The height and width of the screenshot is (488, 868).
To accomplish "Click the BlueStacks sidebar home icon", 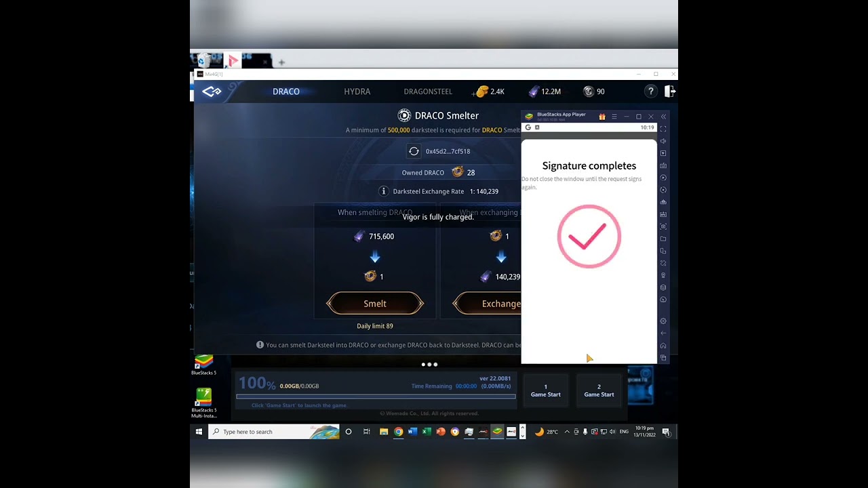I will click(663, 346).
